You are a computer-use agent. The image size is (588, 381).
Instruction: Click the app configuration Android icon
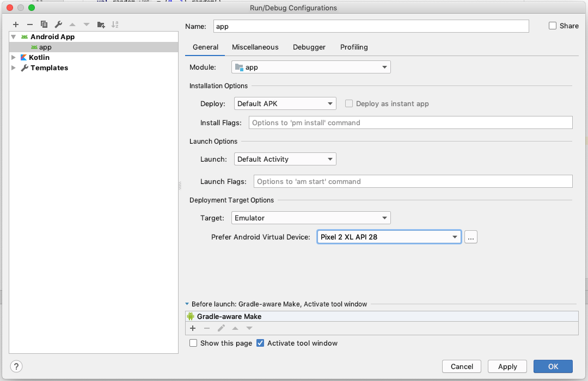coord(34,47)
